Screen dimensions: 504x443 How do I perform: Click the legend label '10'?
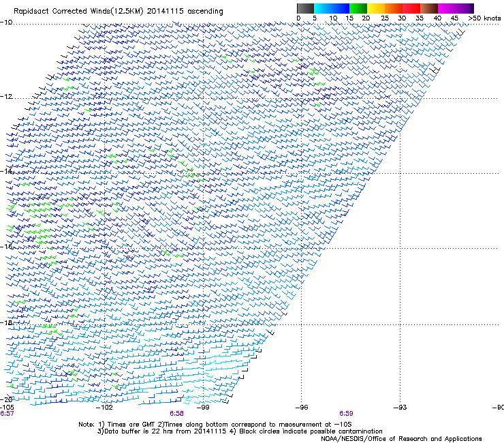(333, 18)
